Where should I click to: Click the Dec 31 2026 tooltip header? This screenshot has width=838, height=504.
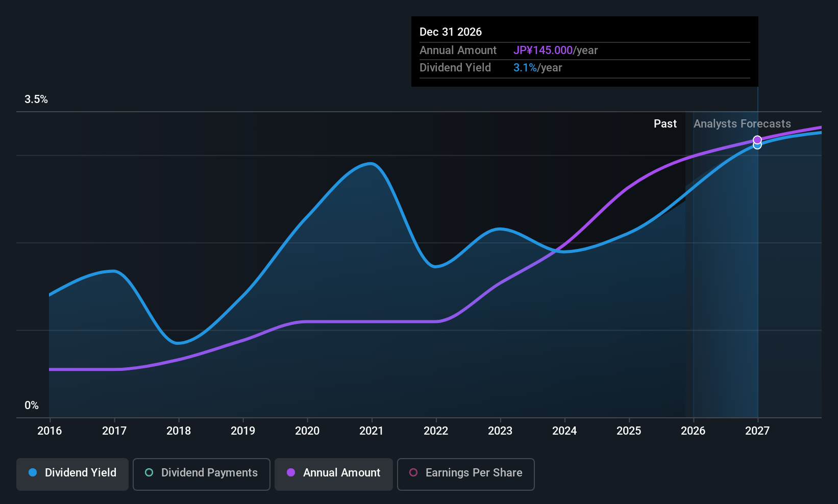point(451,32)
